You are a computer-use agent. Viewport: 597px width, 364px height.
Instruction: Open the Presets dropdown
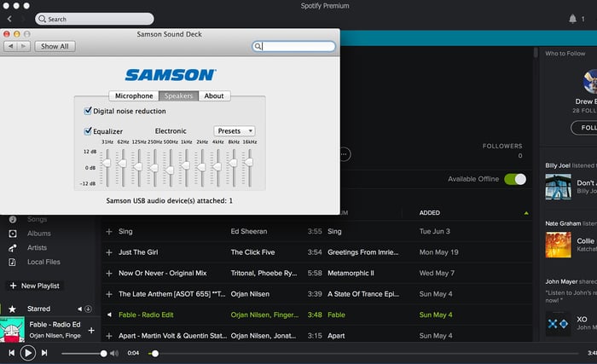pyautogui.click(x=235, y=131)
